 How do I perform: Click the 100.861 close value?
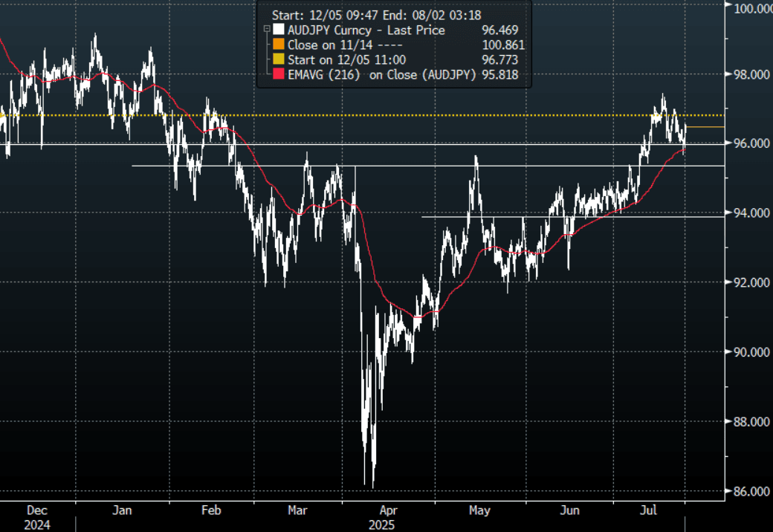point(503,45)
